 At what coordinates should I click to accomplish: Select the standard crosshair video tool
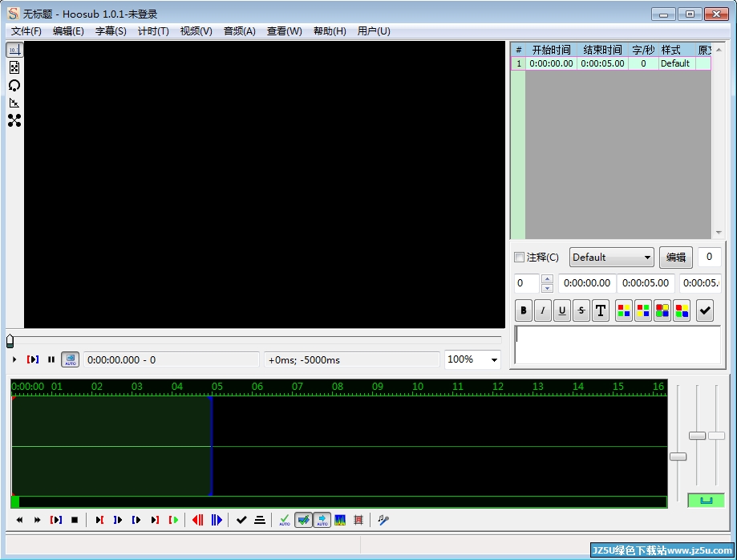click(14, 50)
